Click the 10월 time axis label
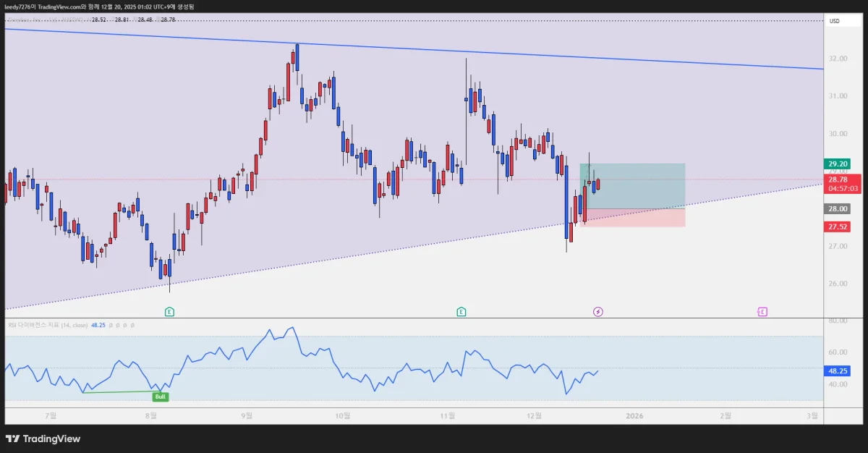Viewport: 868px width, 453px height. 343,415
